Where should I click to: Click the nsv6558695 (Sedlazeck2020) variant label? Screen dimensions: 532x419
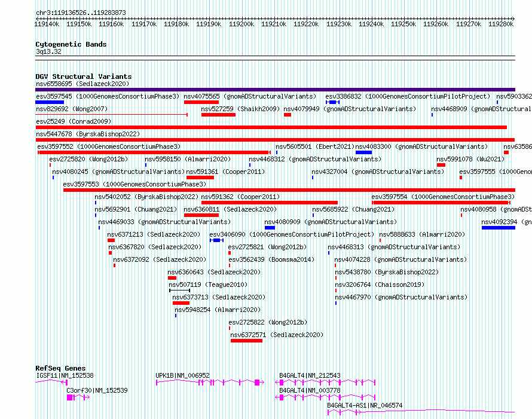[x=82, y=84]
